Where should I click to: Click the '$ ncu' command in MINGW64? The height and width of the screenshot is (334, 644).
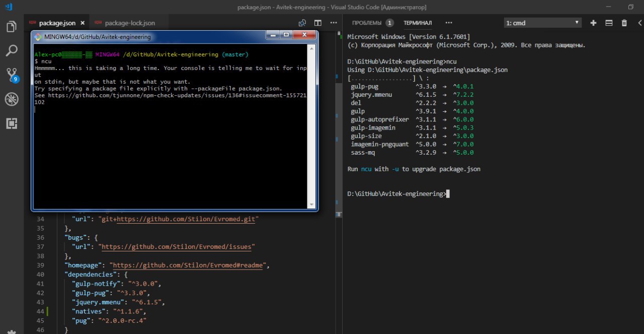pyautogui.click(x=43, y=61)
